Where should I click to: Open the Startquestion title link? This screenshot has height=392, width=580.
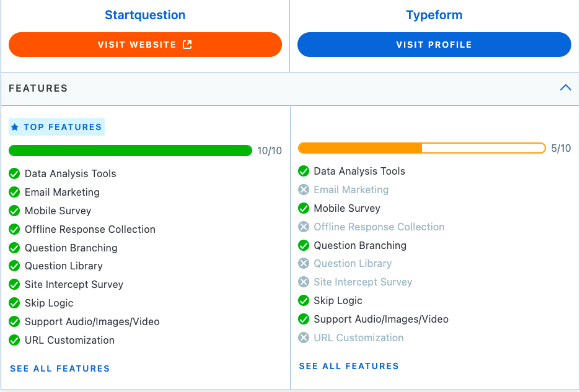point(145,15)
